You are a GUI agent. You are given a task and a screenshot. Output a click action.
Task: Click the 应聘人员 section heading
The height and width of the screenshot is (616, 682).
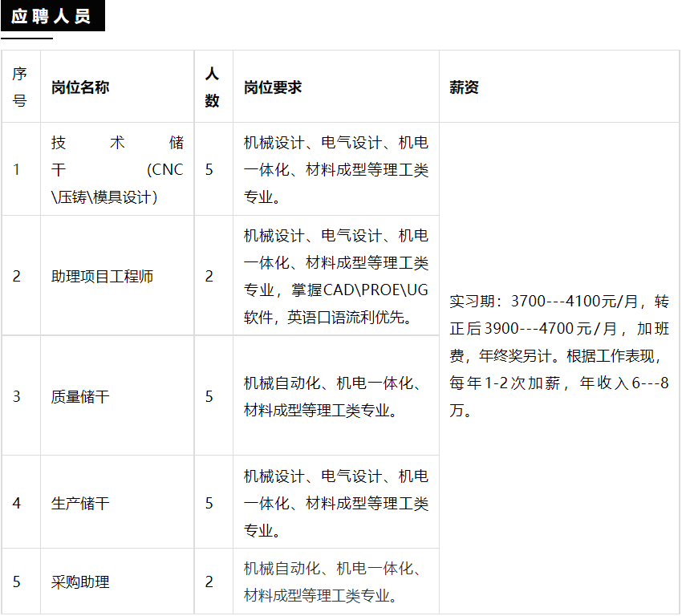(x=52, y=17)
